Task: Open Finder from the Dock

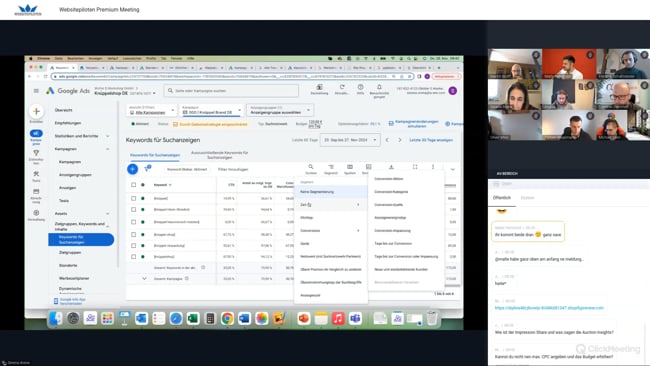Action: [x=56, y=318]
